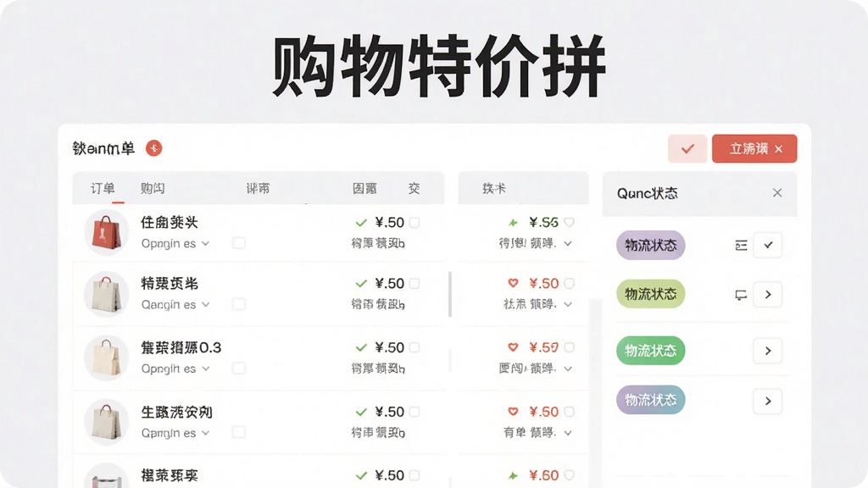The width and height of the screenshot is (868, 488).
Task: Click the list icon beside purple 物流状态
Action: pos(741,245)
